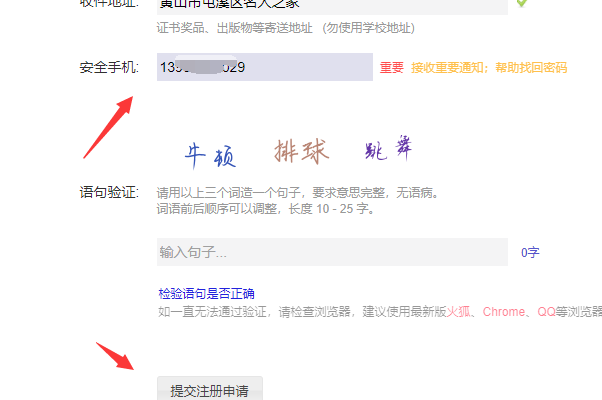Click the handwritten captcha word 牛顿
This screenshot has height=400, width=602.
tap(210, 156)
